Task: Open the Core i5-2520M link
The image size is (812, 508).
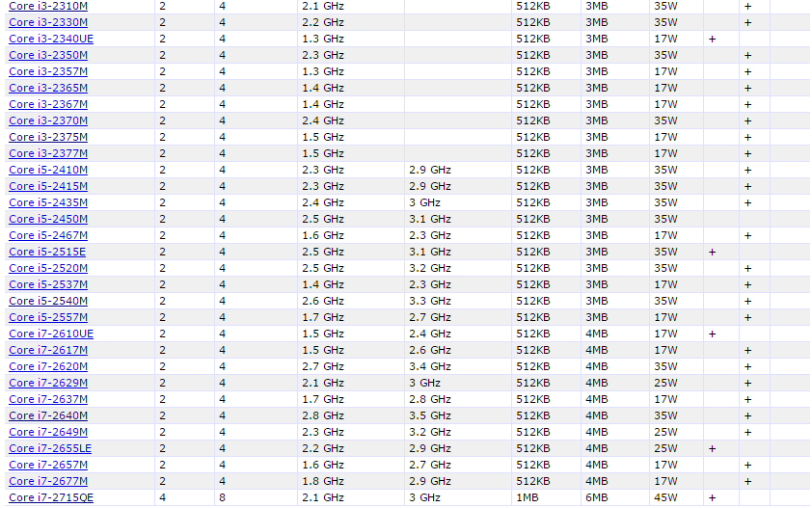Action: coord(48,268)
